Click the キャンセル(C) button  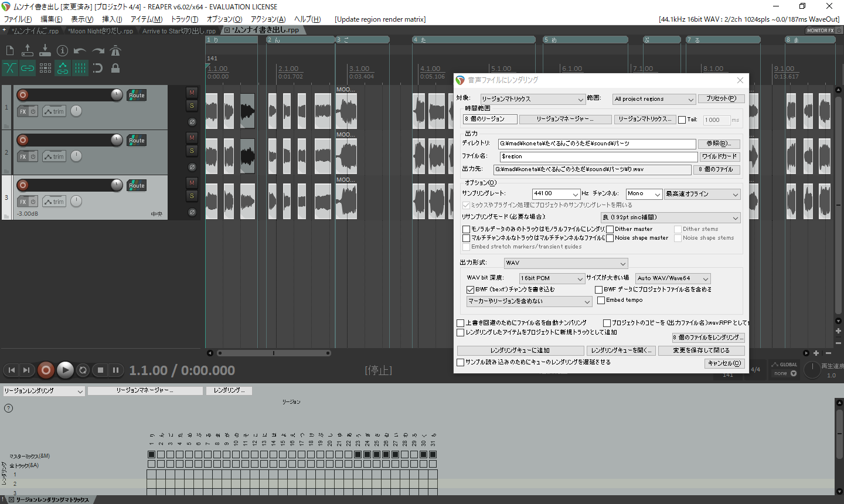coord(724,363)
